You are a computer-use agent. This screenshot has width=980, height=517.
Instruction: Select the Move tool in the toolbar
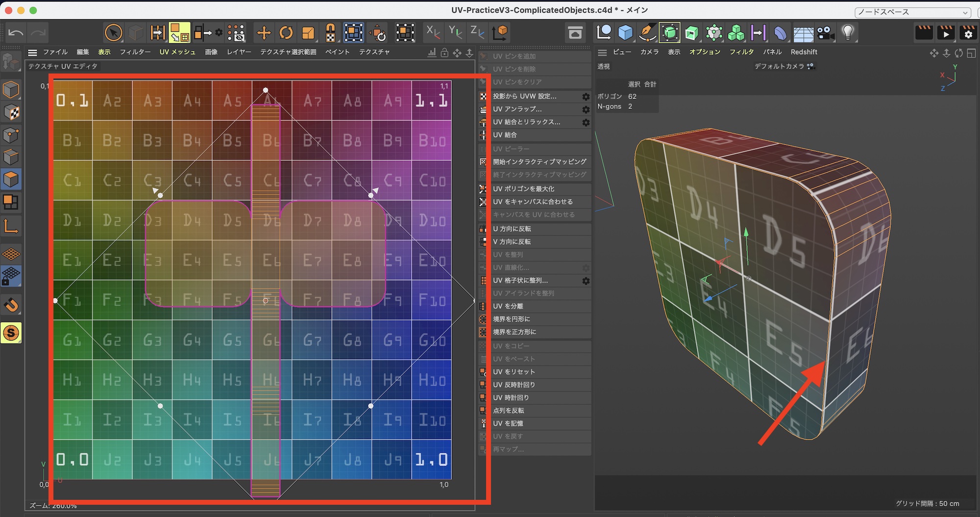pyautogui.click(x=264, y=33)
